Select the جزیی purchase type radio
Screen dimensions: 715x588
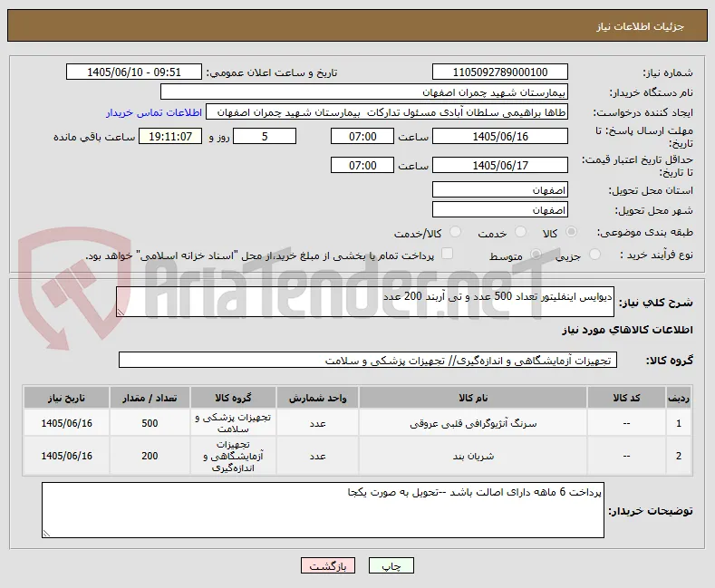coord(594,255)
